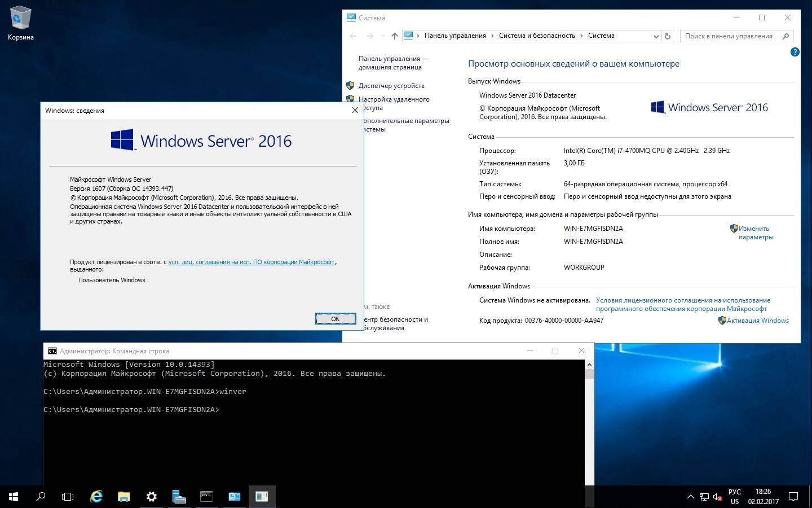Maximize the Система window
812x508 pixels.
pos(762,17)
